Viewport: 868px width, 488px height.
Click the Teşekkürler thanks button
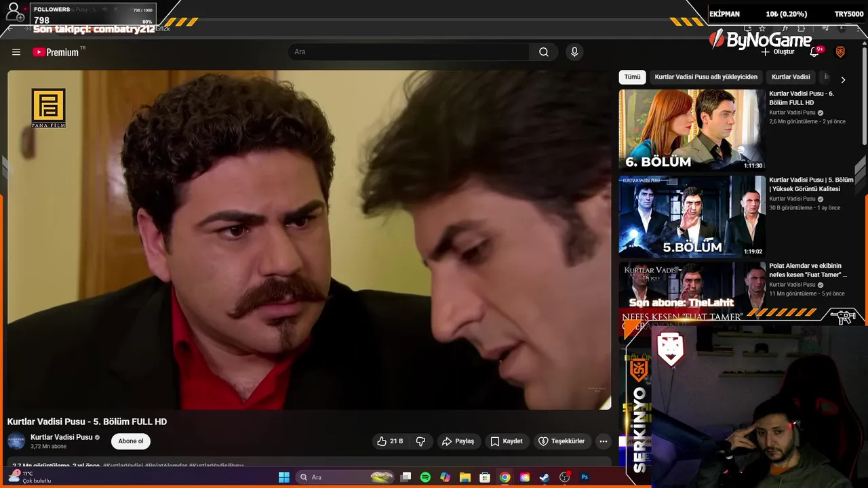pyautogui.click(x=561, y=441)
